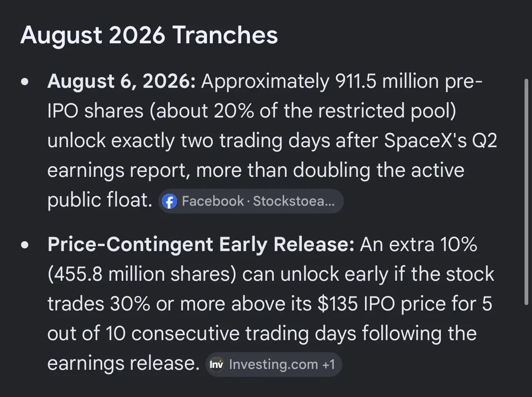
Task: Click the first bullet point marker
Action: point(26,82)
